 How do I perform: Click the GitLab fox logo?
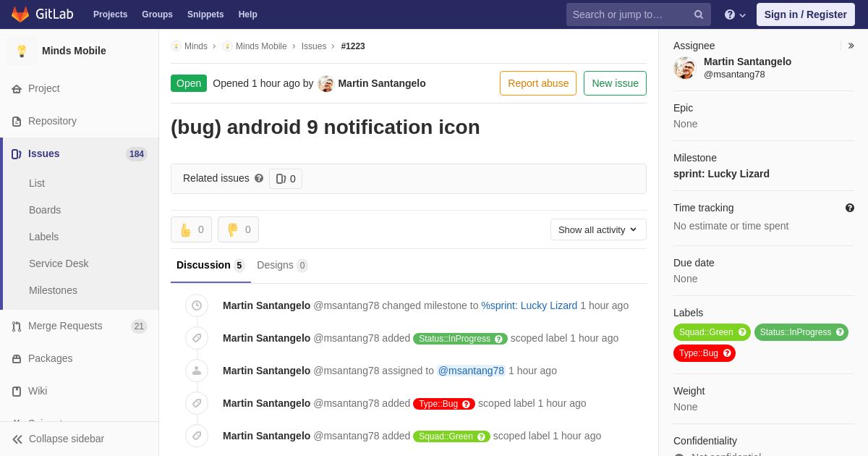click(x=20, y=14)
